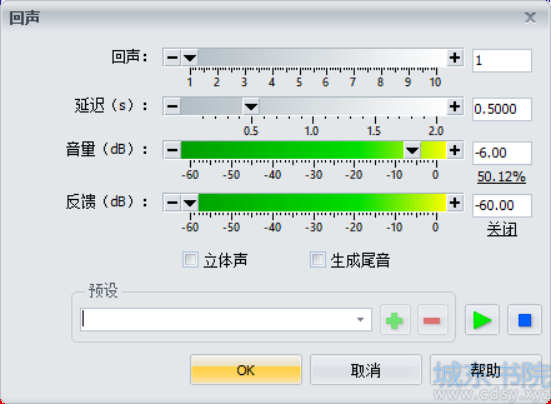The height and width of the screenshot is (404, 551).
Task: Click the 延迟 value field showing 0.5000
Action: [502, 109]
